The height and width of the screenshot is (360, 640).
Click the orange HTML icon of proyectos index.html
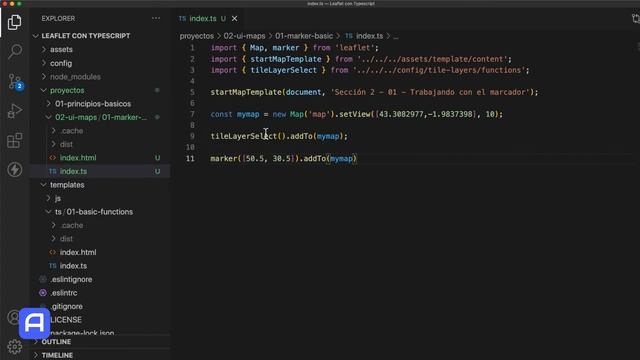53,158
